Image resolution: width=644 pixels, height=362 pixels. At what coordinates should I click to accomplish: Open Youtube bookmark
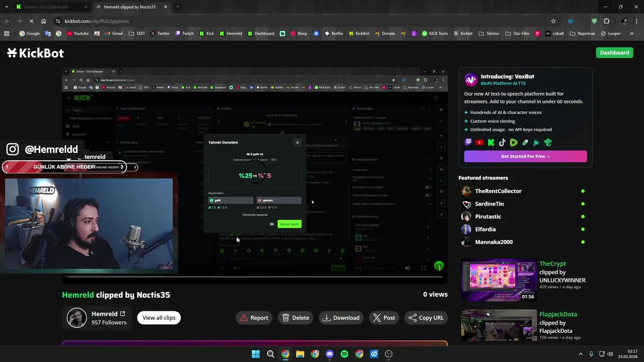tap(77, 34)
